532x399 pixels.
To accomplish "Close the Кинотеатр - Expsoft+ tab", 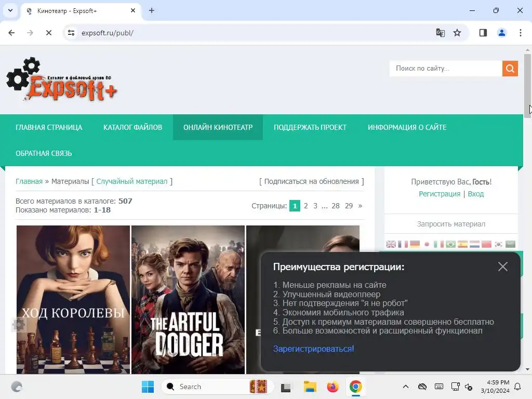I will [x=133, y=10].
